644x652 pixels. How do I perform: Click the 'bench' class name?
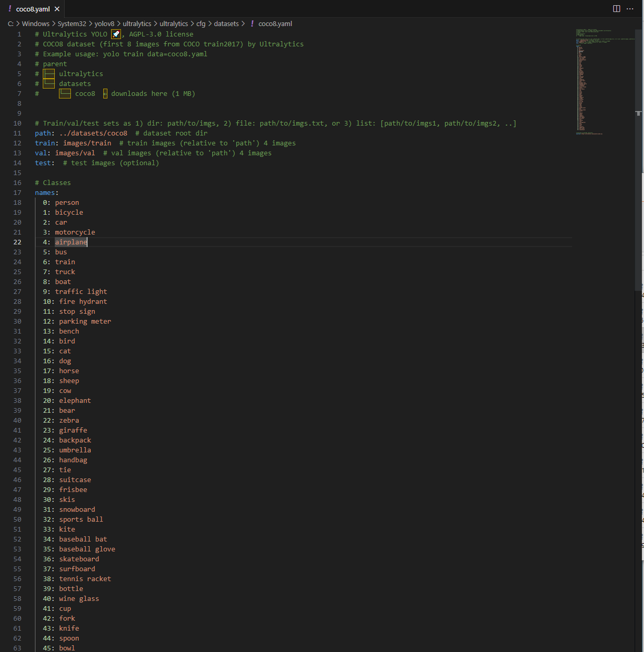pyautogui.click(x=69, y=331)
